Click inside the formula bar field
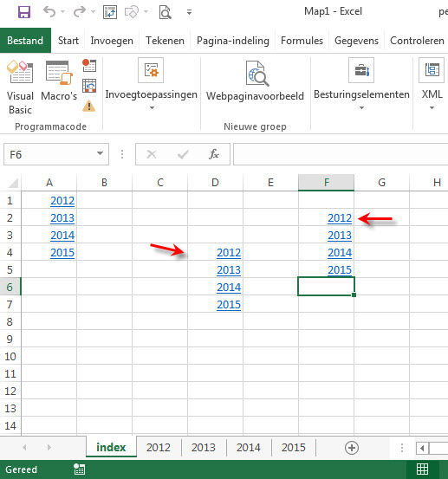 [x=341, y=154]
